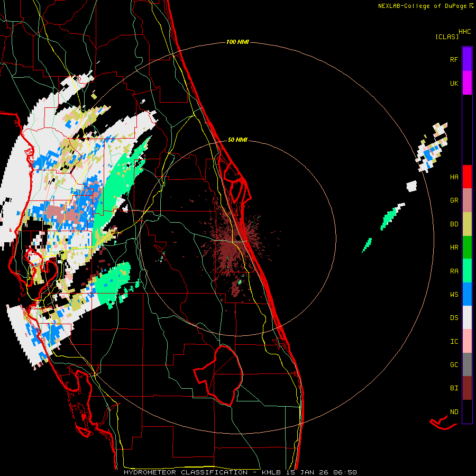Click the RF legend label
Viewport: 476px width, 476px height.
pyautogui.click(x=454, y=59)
